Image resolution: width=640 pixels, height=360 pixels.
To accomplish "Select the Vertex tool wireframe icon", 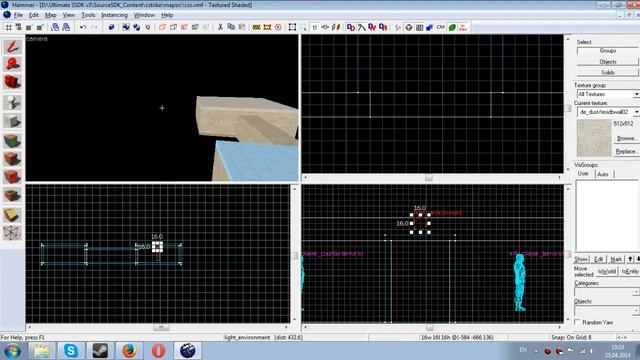I will 12,233.
